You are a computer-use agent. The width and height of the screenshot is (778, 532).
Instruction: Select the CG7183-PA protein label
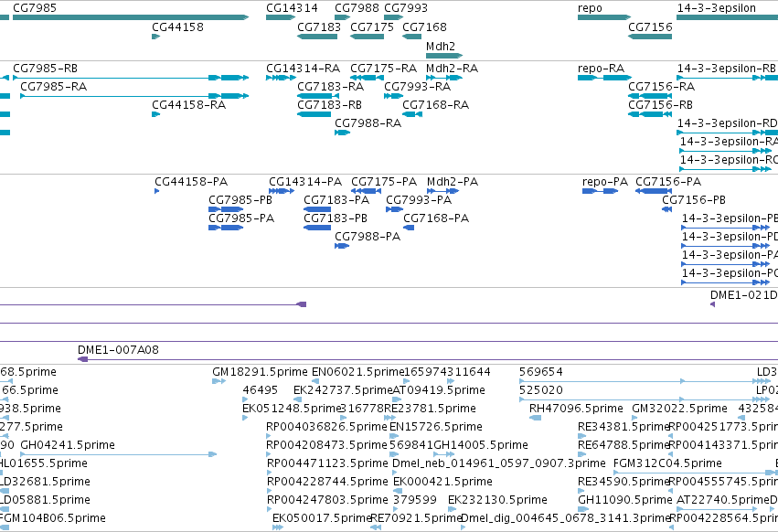(x=336, y=200)
